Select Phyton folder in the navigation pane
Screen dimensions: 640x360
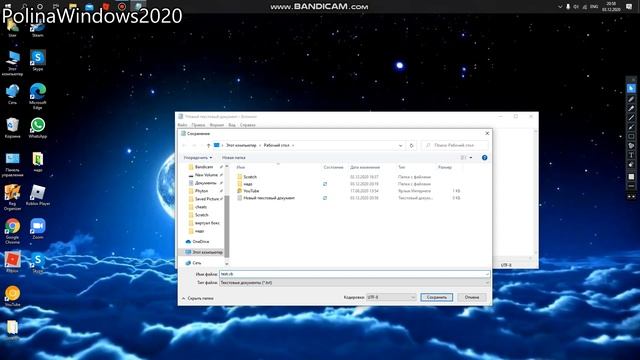click(201, 191)
